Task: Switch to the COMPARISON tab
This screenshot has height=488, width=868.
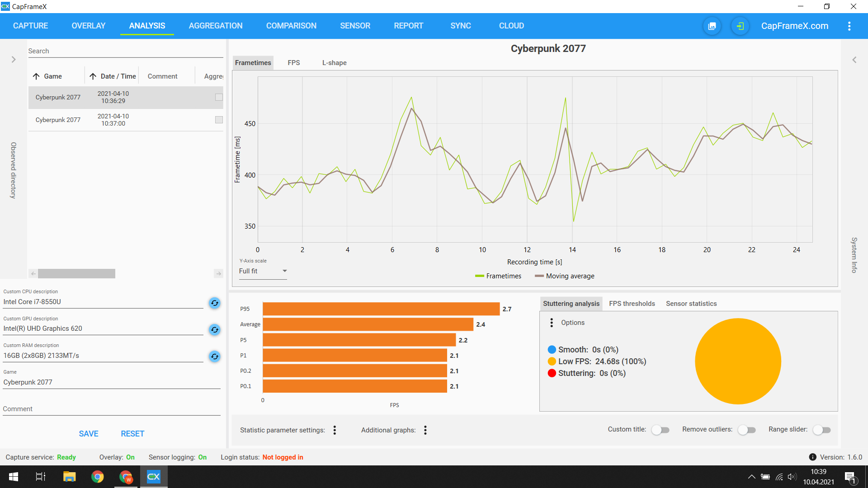Action: pyautogui.click(x=291, y=26)
